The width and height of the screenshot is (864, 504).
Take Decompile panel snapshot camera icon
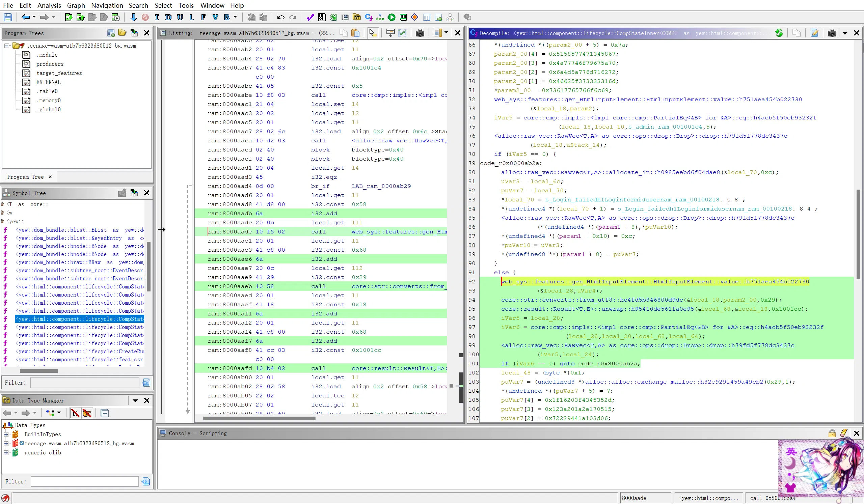[x=832, y=33]
